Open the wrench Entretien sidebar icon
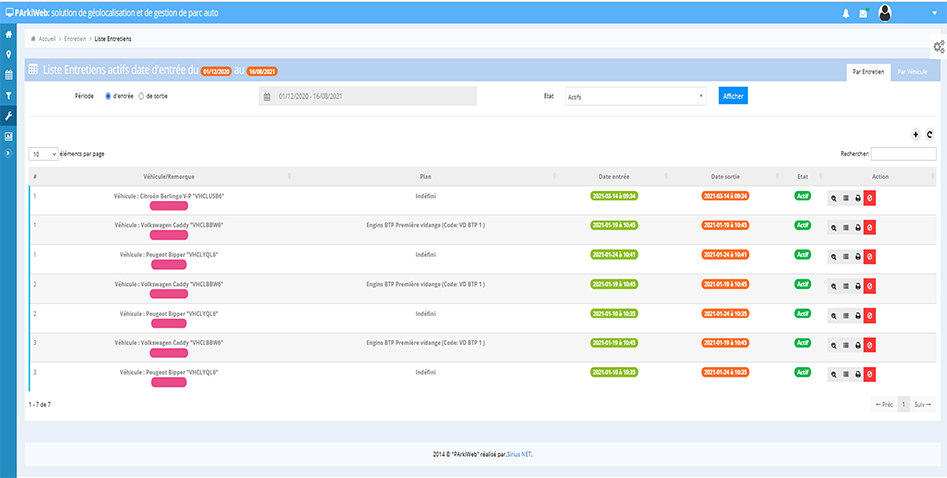 tap(9, 116)
